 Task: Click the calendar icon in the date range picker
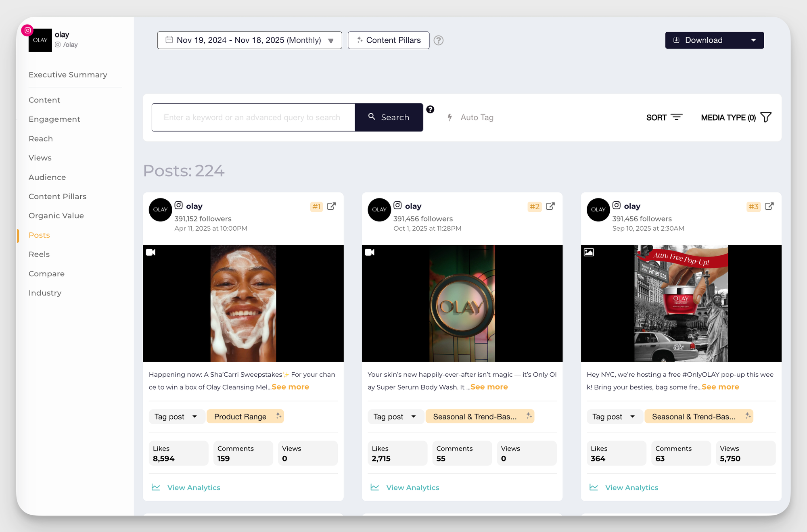(169, 40)
